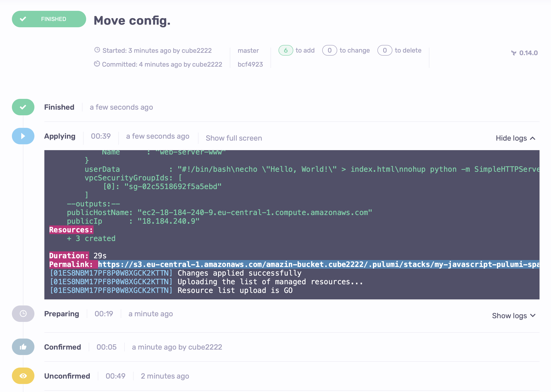Click the yellow Unconfirmed eye icon

click(x=23, y=376)
